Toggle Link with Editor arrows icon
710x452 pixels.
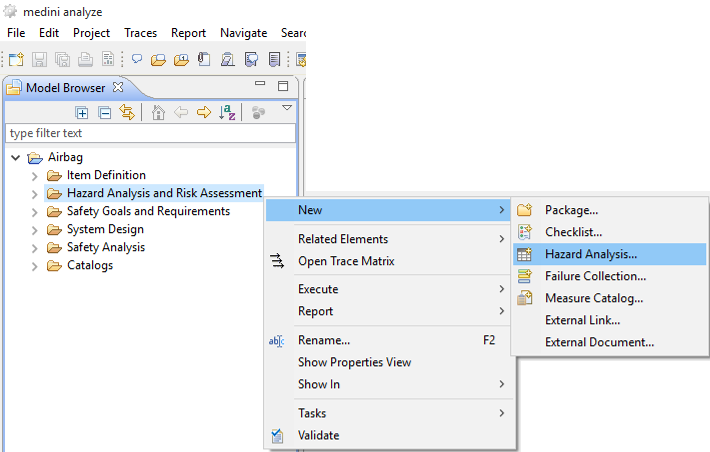[126, 112]
